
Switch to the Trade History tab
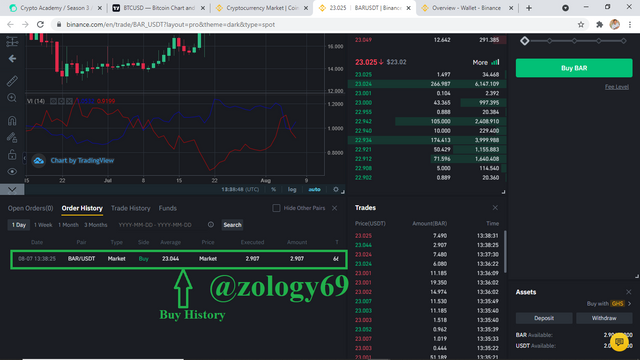131,208
